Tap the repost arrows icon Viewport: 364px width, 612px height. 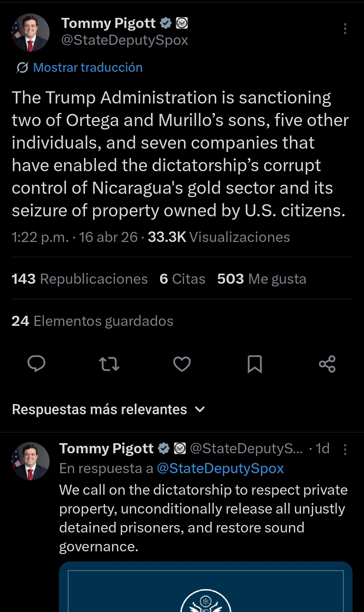click(109, 364)
